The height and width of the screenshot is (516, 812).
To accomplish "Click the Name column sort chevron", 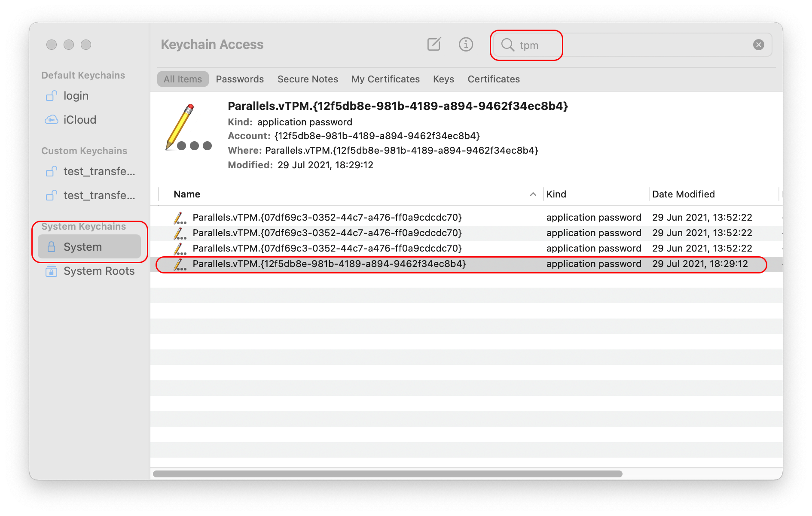I will coord(533,194).
